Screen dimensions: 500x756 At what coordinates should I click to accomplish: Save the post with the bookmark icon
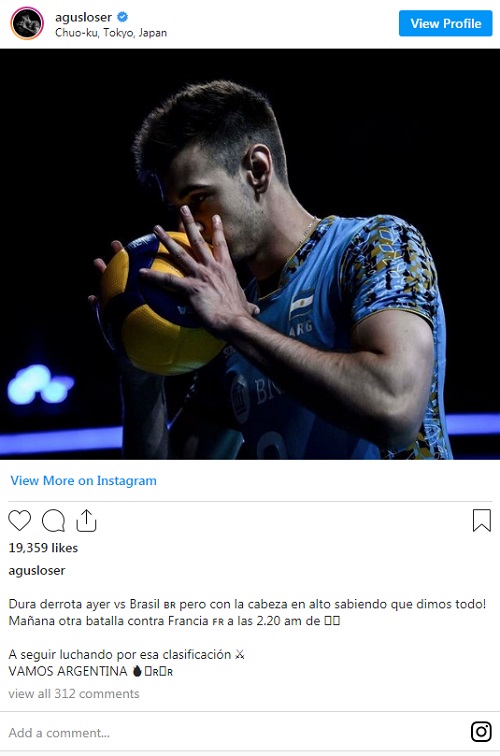(481, 520)
